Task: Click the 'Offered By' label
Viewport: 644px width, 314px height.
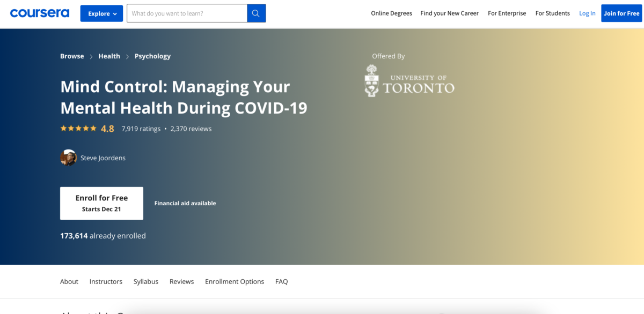Action: click(x=389, y=56)
